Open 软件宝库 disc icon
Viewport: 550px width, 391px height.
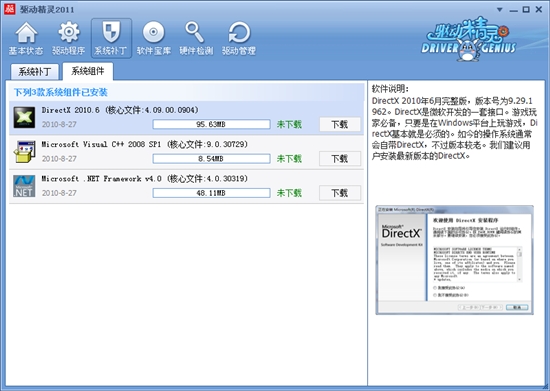click(x=154, y=39)
